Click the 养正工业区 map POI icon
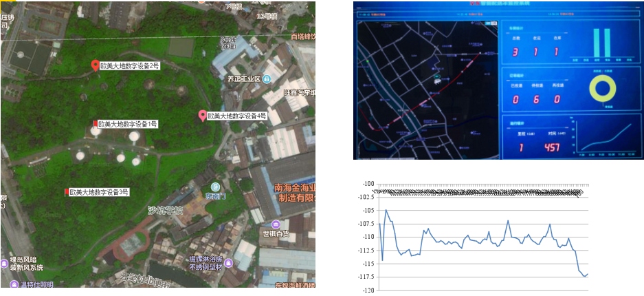Screen dimensions: 644x296 267,79
